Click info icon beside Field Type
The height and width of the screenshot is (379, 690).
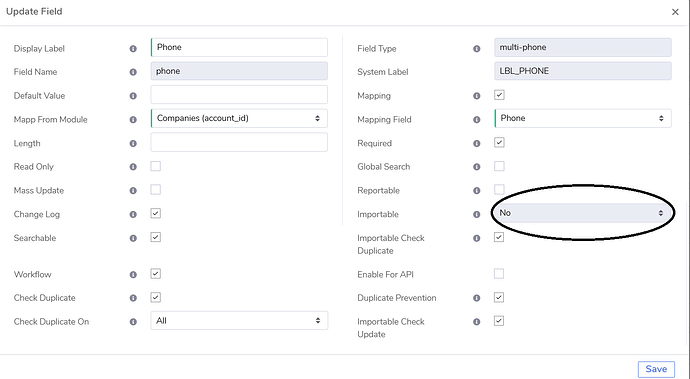pyautogui.click(x=477, y=49)
